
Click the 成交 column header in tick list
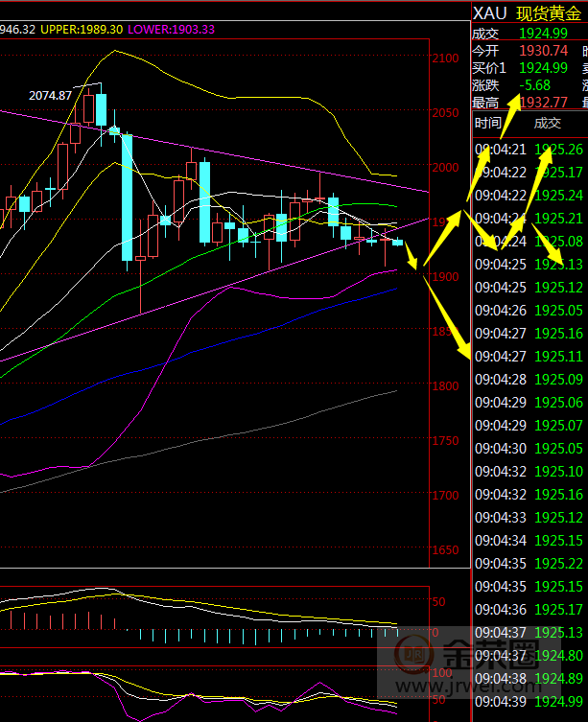pos(548,123)
